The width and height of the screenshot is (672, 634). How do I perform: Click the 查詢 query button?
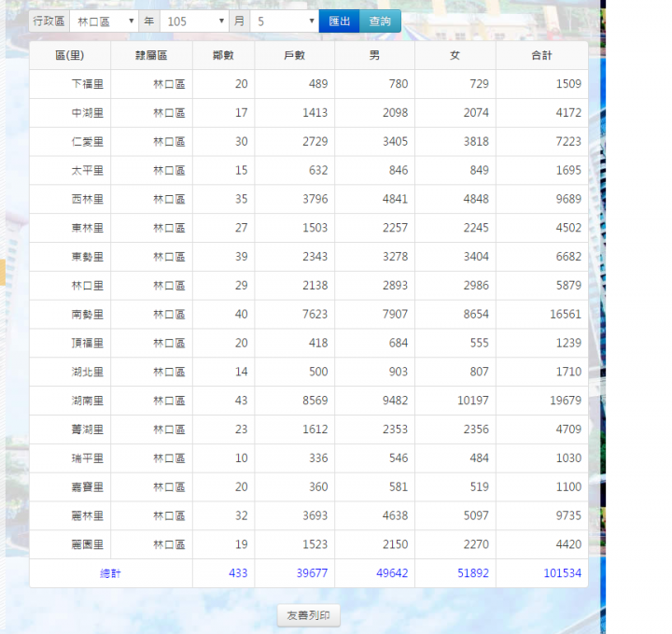point(380,21)
